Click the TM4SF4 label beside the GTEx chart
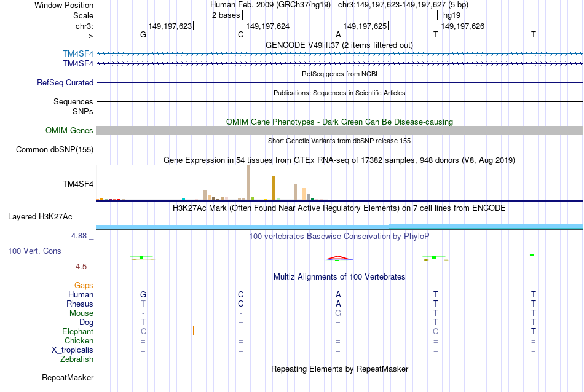 78,184
